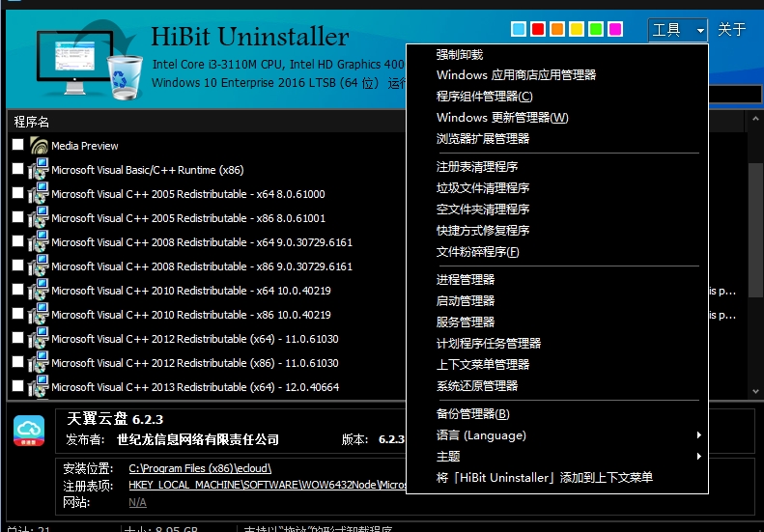Open the 工具 dropdown menu

click(678, 30)
